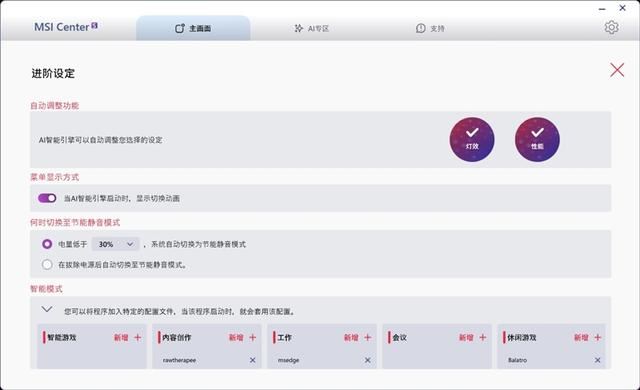The image size is (640, 390).
Task: Click the plus icon for 内容创作
Action: tap(253, 337)
